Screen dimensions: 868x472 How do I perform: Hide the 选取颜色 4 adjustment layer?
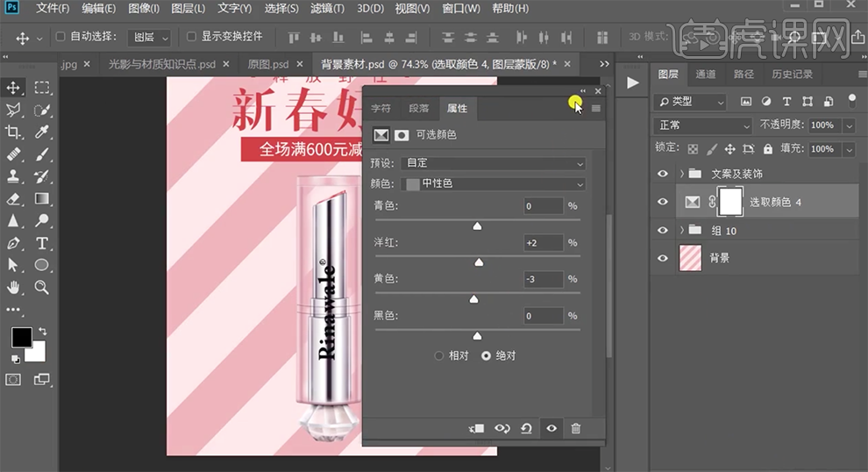663,202
